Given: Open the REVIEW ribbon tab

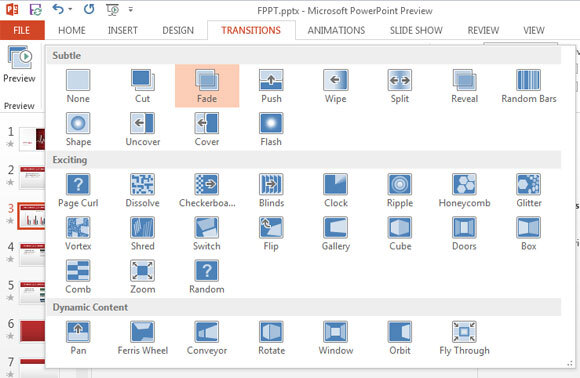Looking at the screenshot, I should point(483,30).
